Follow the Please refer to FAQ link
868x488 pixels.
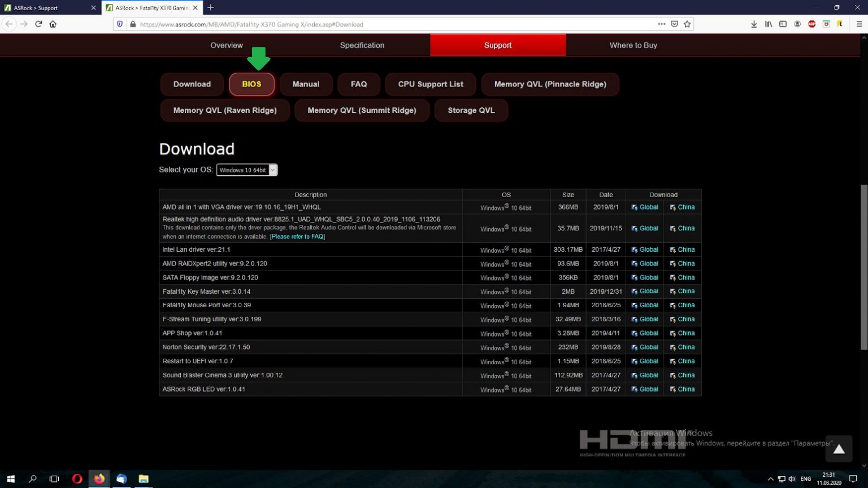pos(297,237)
